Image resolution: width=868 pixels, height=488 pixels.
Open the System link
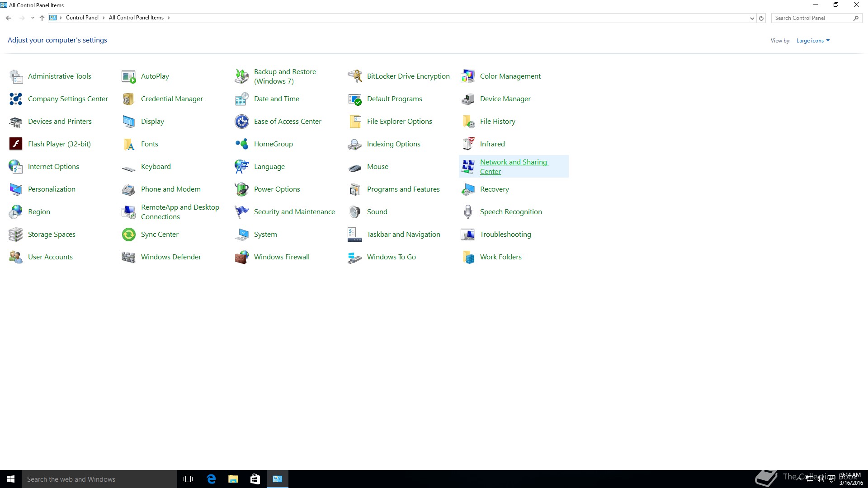pos(265,235)
